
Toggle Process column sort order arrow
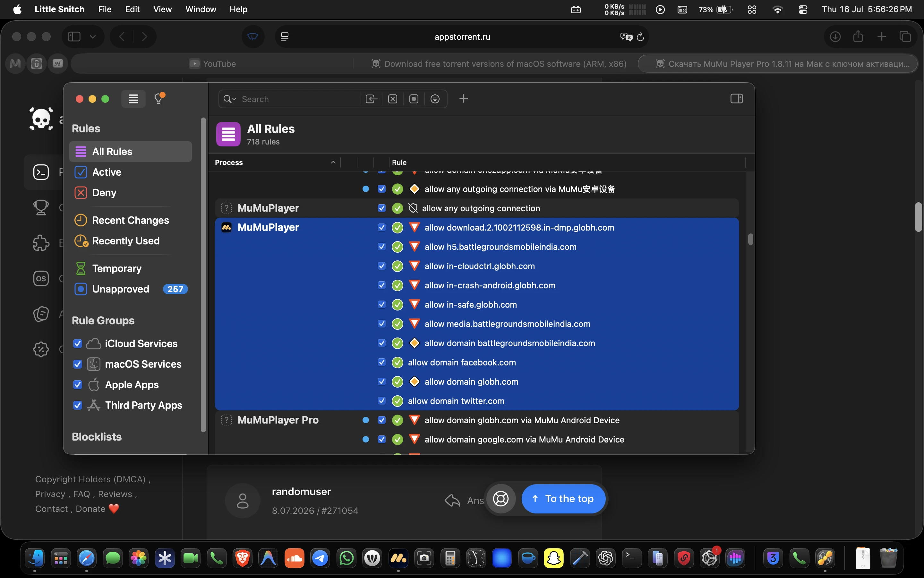pyautogui.click(x=333, y=162)
